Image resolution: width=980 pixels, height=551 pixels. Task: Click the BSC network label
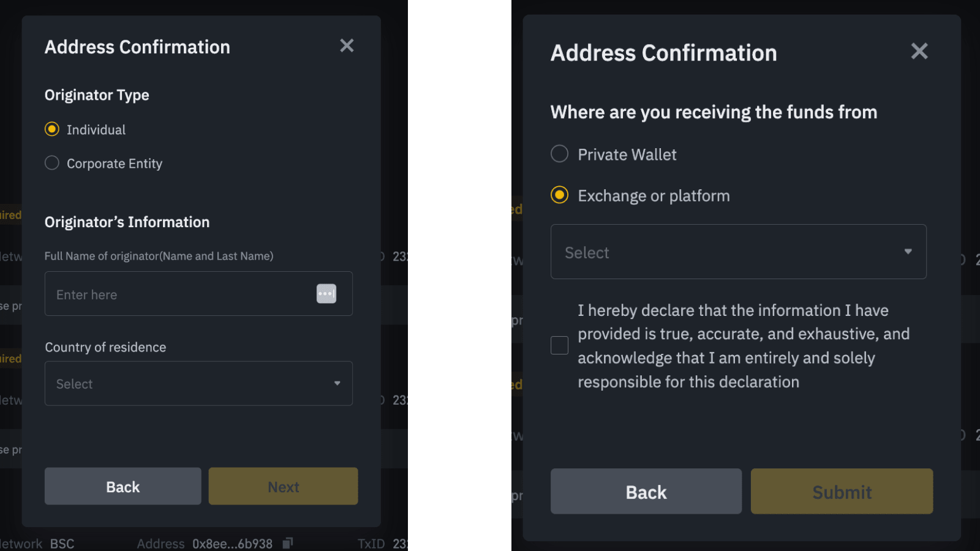62,544
